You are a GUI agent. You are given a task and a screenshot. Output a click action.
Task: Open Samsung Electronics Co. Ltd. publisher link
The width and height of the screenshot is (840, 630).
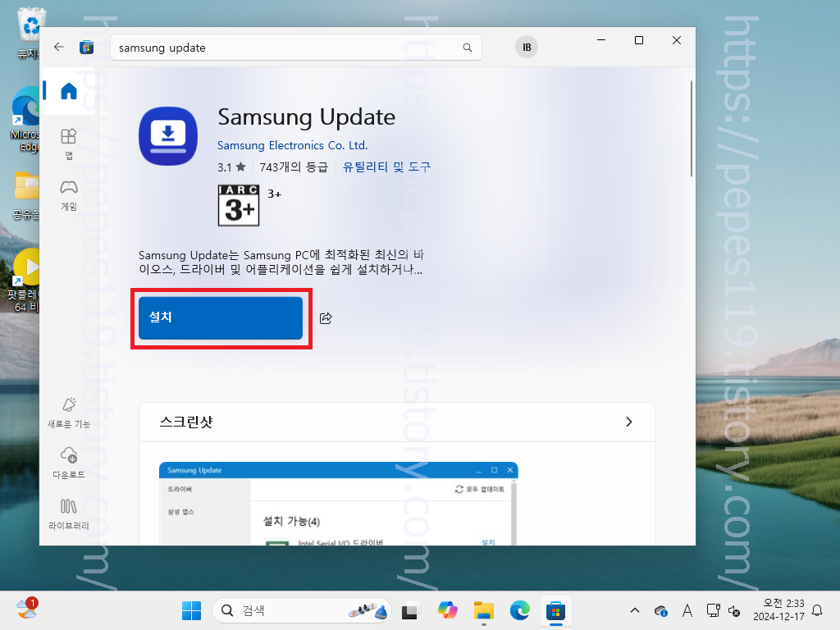293,145
